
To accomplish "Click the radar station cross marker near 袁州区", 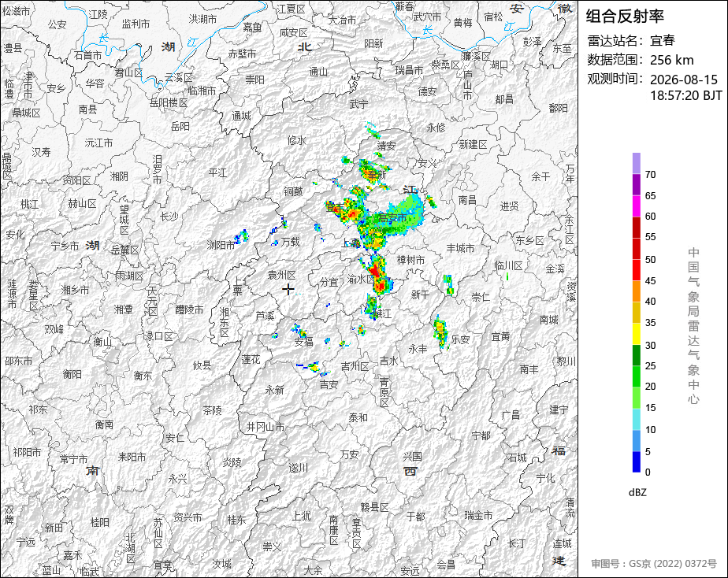I will coord(288,290).
